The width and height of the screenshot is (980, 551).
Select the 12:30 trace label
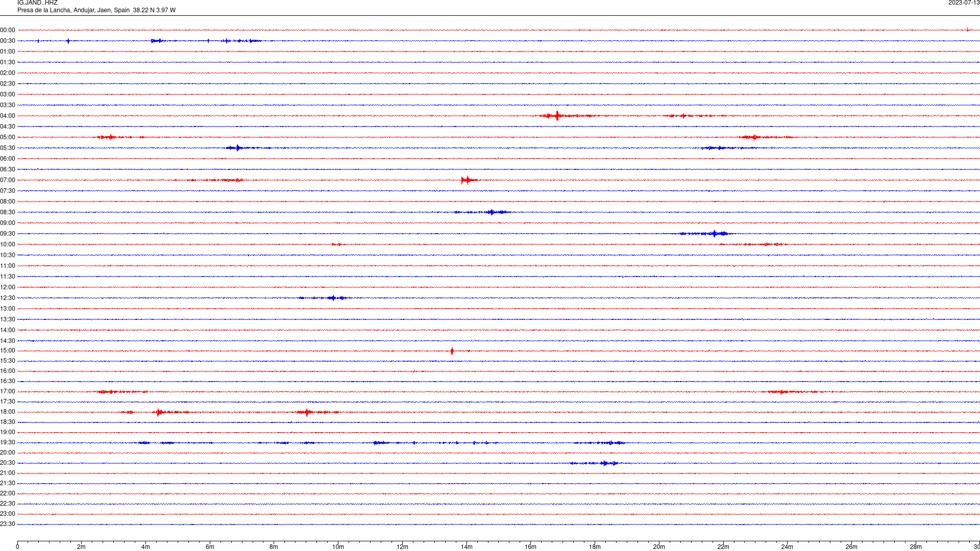pos(8,298)
